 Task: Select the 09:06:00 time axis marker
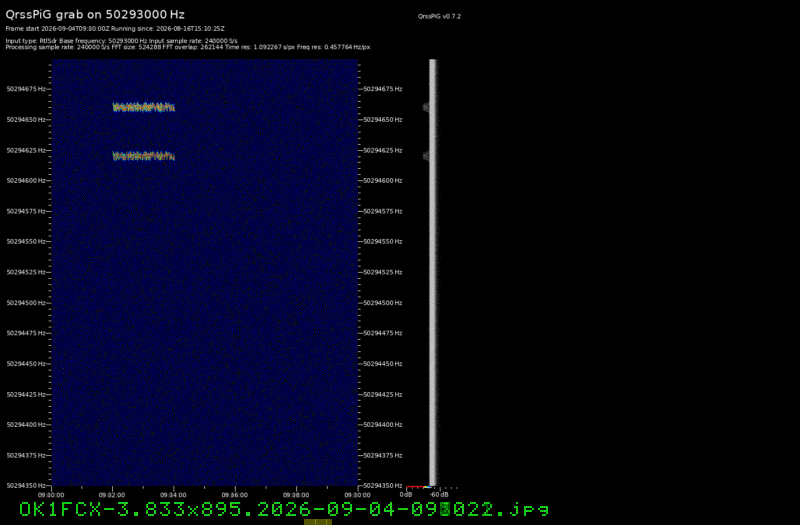pos(234,495)
